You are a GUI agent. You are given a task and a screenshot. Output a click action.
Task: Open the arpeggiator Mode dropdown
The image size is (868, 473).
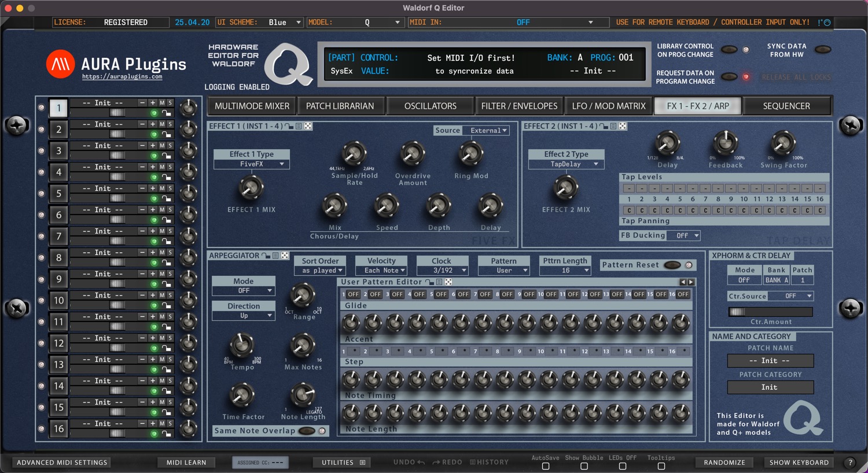(243, 291)
